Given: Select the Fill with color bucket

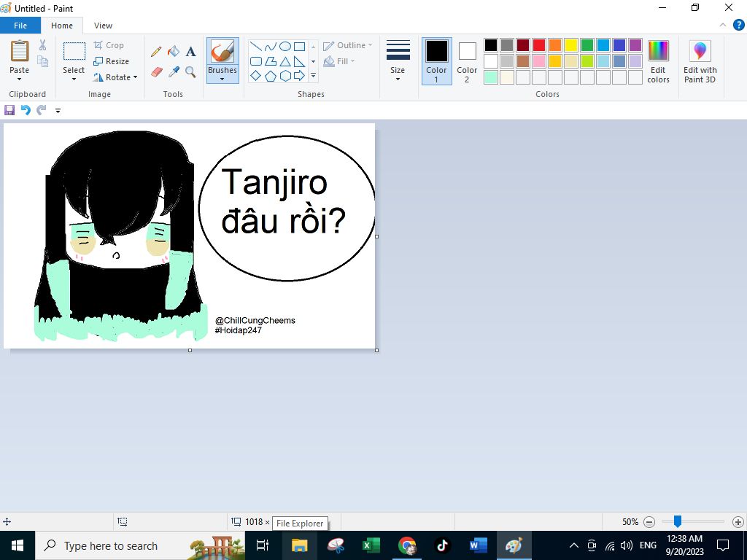Looking at the screenshot, I should coord(173,52).
